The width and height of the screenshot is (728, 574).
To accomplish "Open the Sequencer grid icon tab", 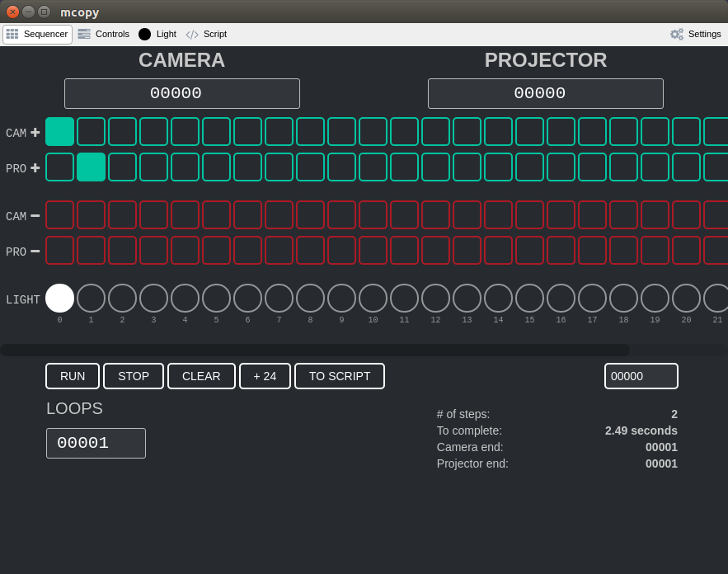I will click(x=12, y=34).
